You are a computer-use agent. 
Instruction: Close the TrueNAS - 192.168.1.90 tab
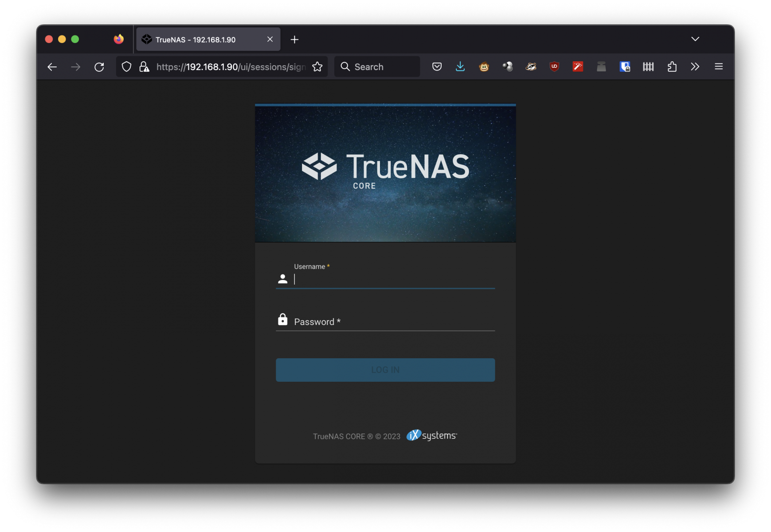pos(270,39)
